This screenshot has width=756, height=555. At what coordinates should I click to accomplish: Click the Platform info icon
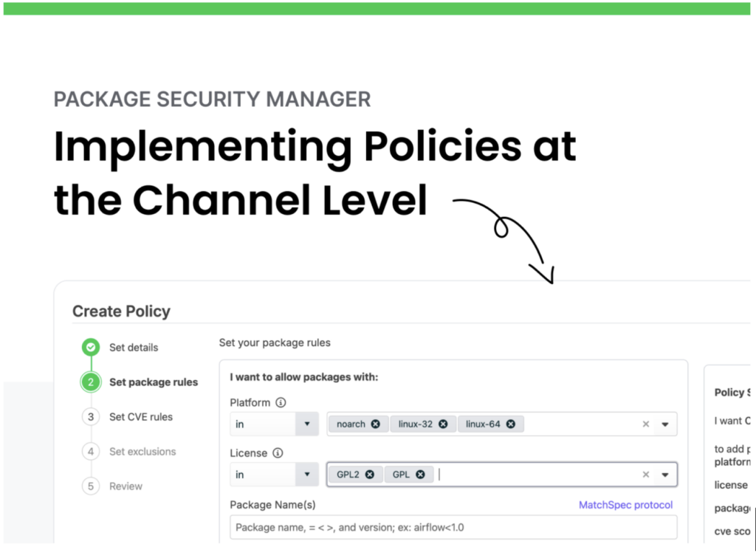[x=281, y=403]
